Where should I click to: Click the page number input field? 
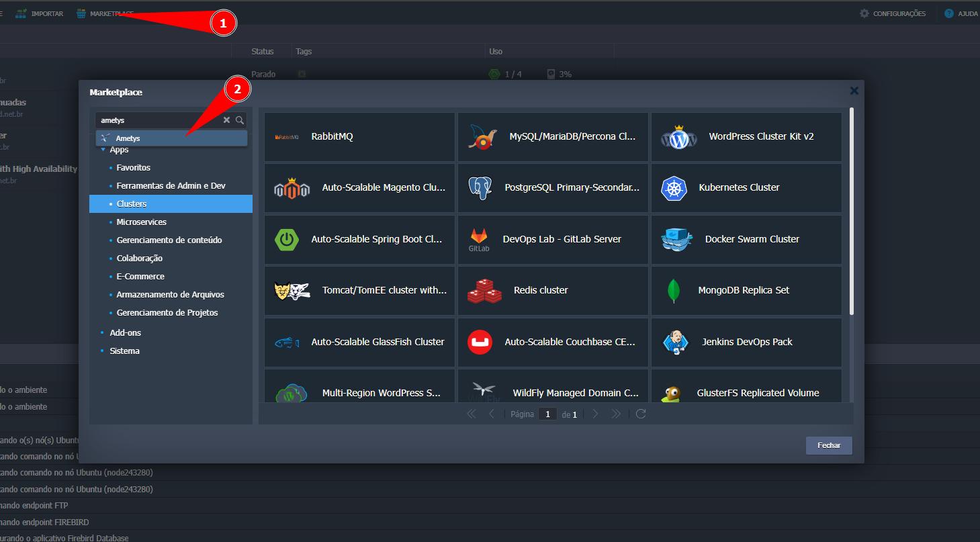[547, 414]
